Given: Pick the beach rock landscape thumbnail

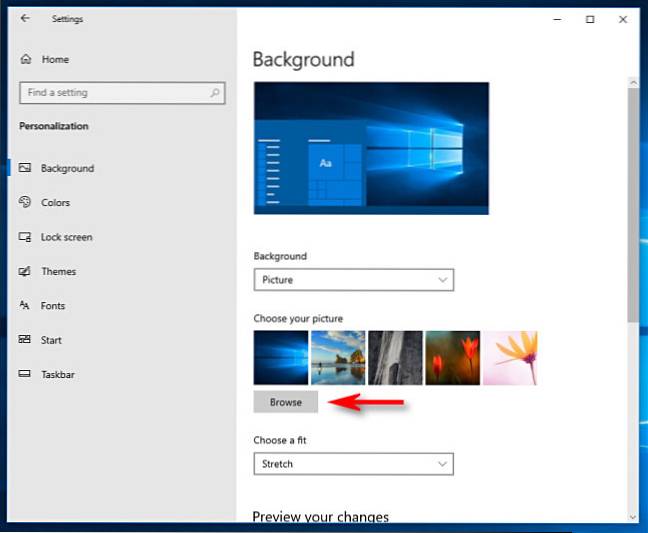Looking at the screenshot, I should click(338, 358).
